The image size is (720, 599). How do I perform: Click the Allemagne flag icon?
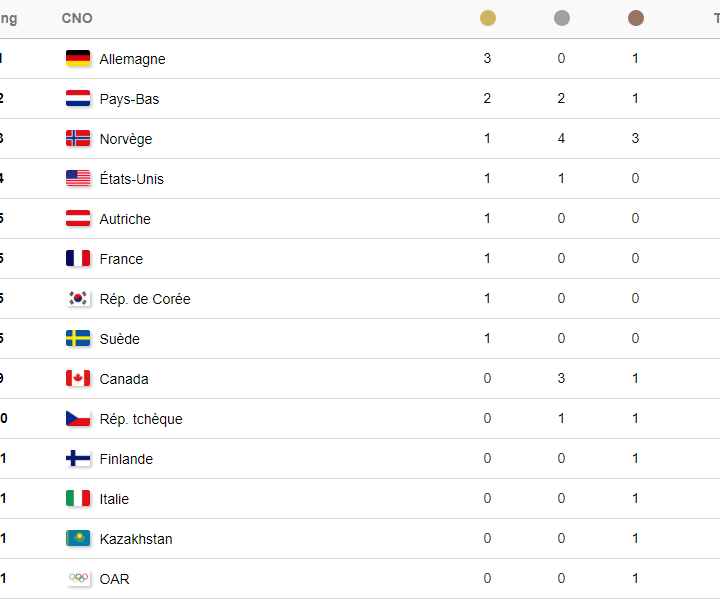point(78,58)
